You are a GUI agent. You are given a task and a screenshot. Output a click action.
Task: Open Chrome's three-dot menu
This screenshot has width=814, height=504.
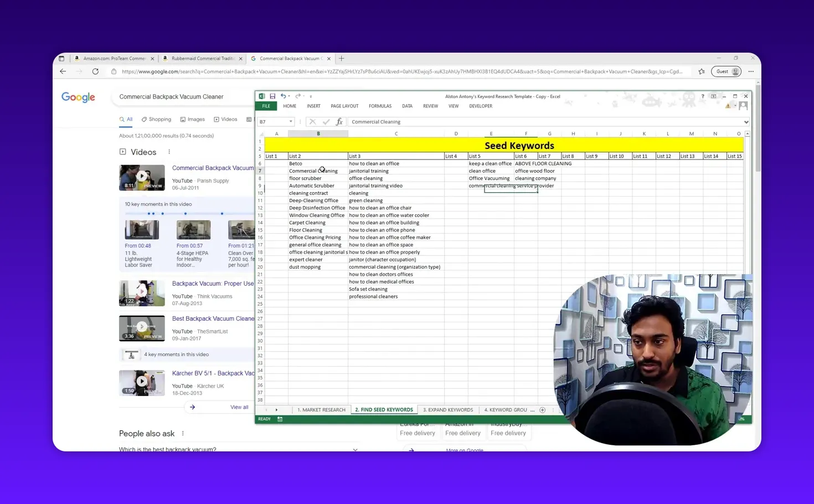(x=751, y=71)
